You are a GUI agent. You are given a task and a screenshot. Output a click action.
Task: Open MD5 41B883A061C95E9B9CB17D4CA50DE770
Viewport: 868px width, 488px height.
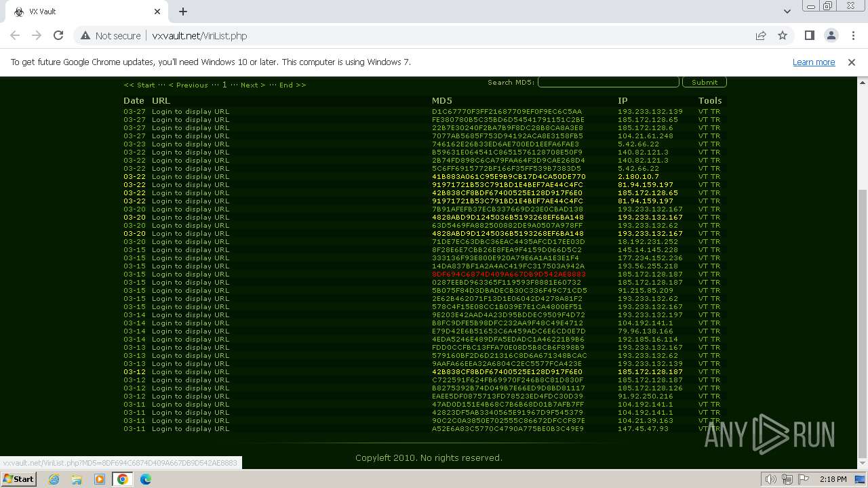(x=509, y=177)
